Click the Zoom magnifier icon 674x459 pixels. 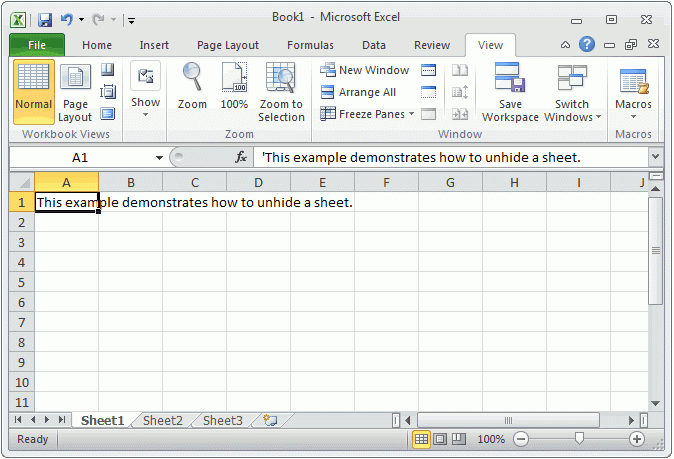(191, 78)
